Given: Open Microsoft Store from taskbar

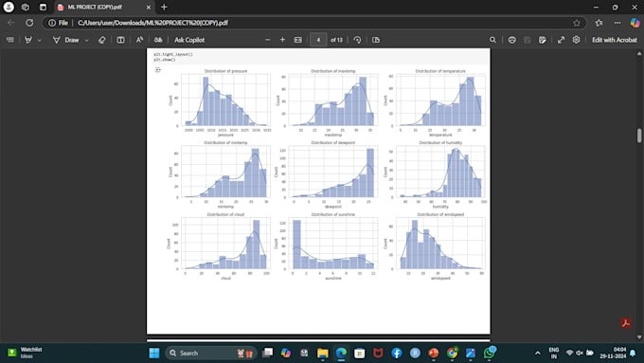Looking at the screenshot, I should click(359, 354).
